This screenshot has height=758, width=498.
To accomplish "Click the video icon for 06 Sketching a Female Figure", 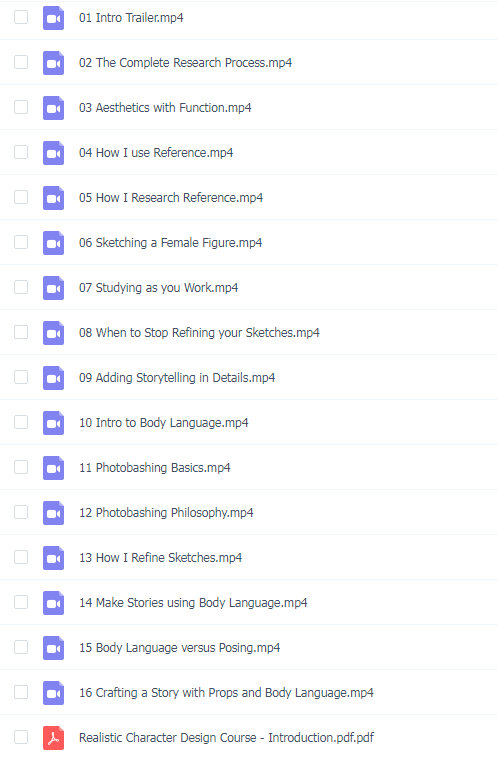I will pos(53,243).
